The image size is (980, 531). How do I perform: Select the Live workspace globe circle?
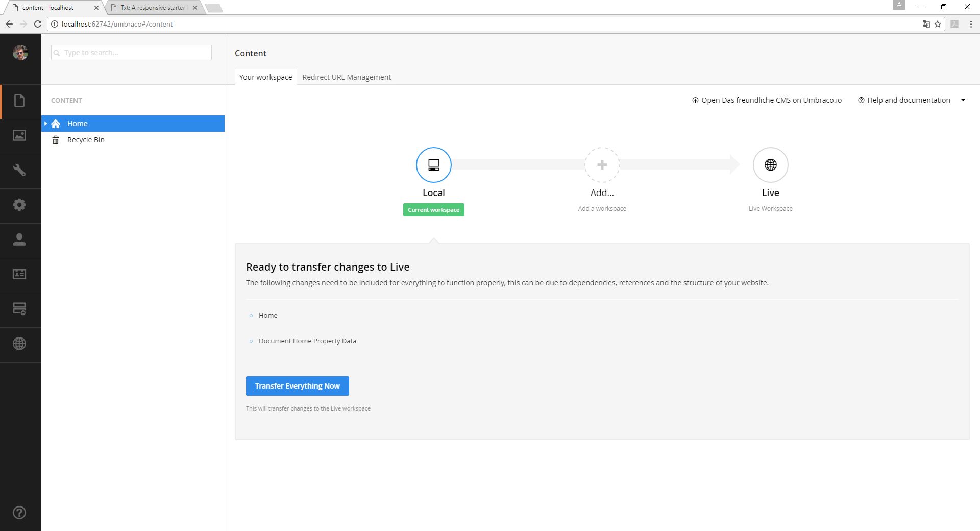[770, 165]
